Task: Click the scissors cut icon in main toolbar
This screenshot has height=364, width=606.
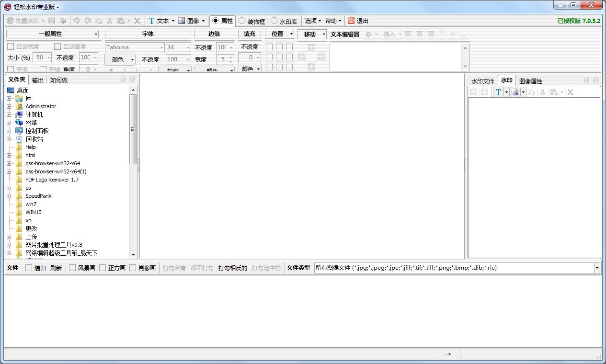Action: [109, 21]
